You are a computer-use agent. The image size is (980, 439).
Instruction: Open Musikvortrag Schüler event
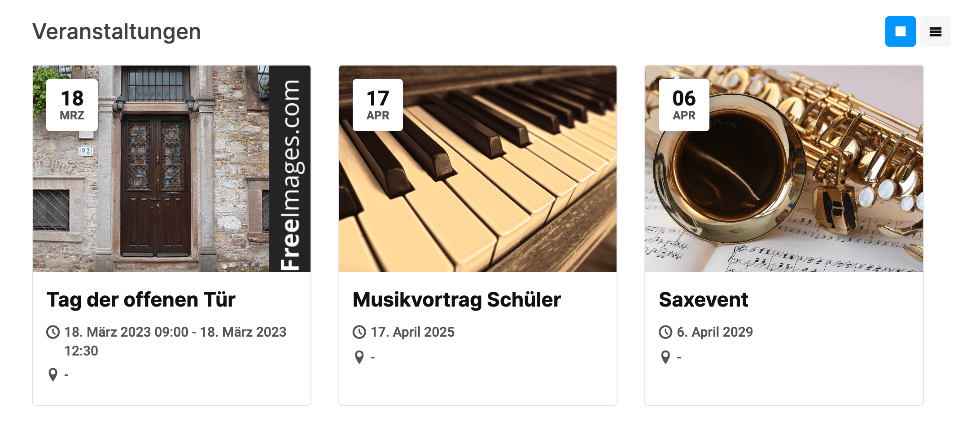457,300
